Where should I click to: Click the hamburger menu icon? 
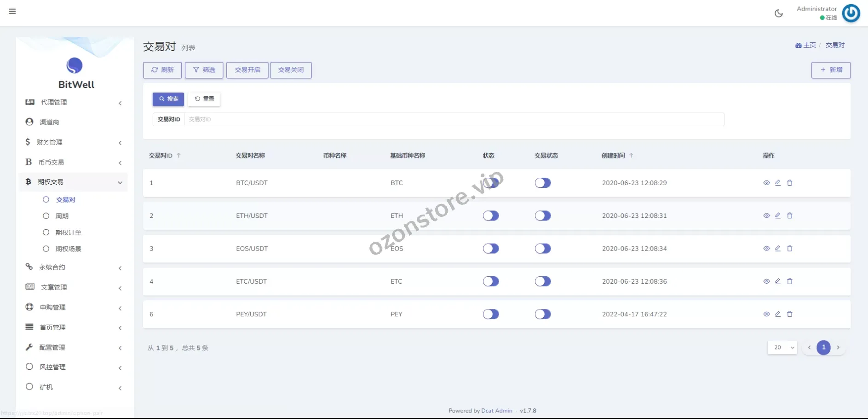point(12,12)
